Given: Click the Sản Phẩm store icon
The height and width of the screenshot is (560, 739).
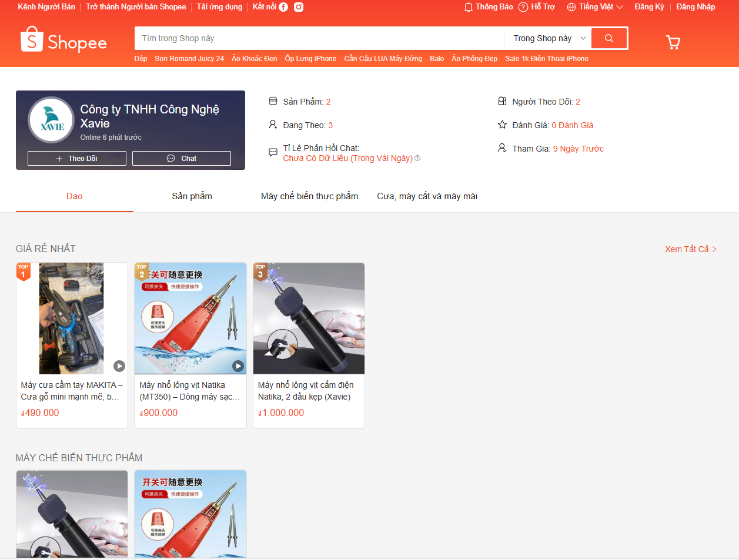Looking at the screenshot, I should [273, 101].
